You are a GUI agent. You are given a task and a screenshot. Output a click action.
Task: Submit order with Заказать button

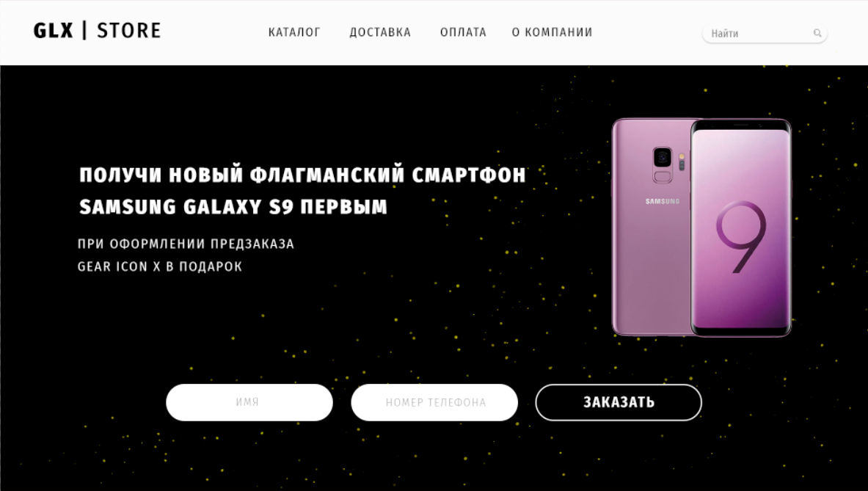pos(619,402)
